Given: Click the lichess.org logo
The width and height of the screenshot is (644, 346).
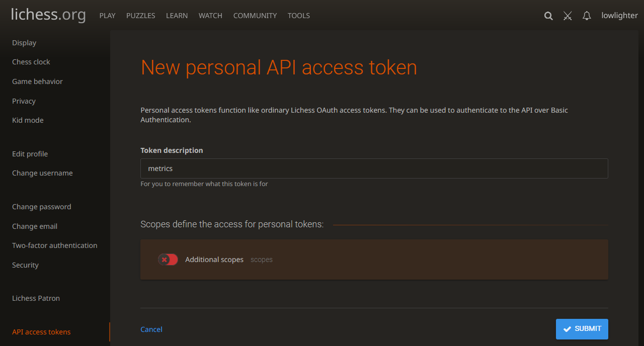Looking at the screenshot, I should pyautogui.click(x=48, y=15).
